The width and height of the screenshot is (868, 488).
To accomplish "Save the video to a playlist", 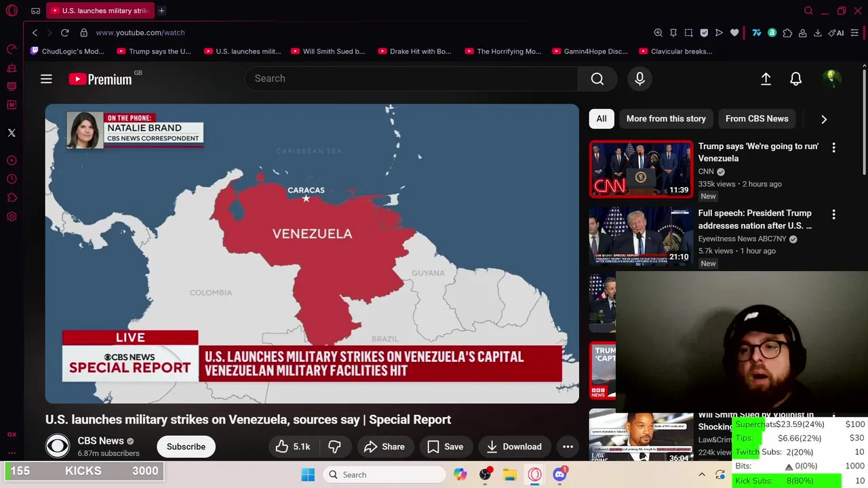I will pyautogui.click(x=446, y=447).
